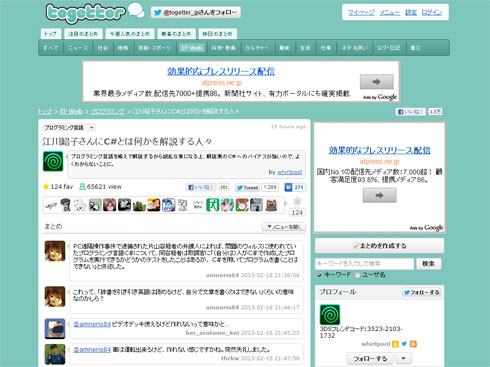
Task: Click the teal twin-tail avatar in the fav list
Action: pos(227,205)
